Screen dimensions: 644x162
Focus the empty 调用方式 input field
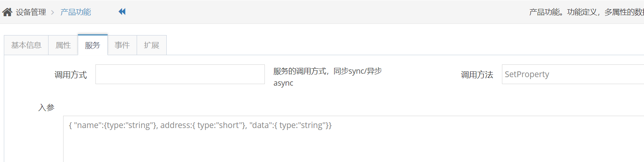point(180,74)
